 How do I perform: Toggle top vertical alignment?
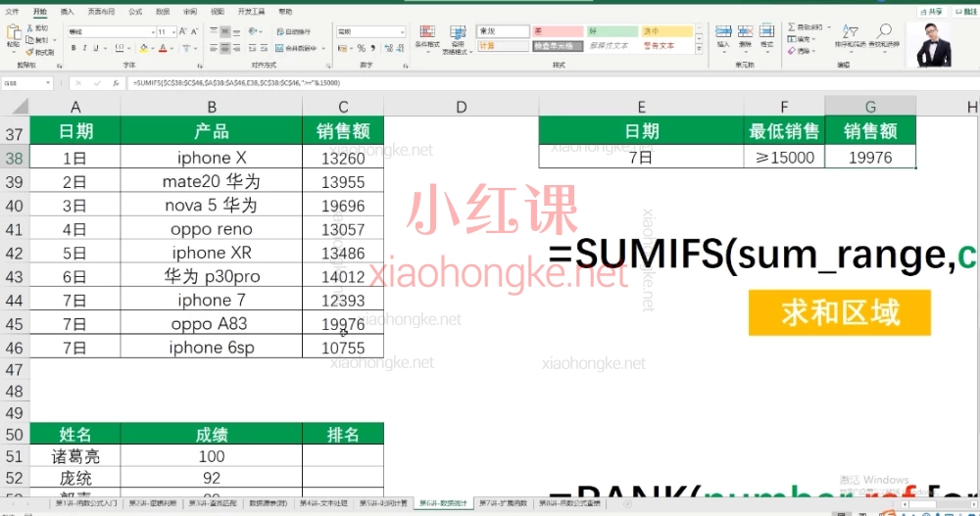point(214,31)
